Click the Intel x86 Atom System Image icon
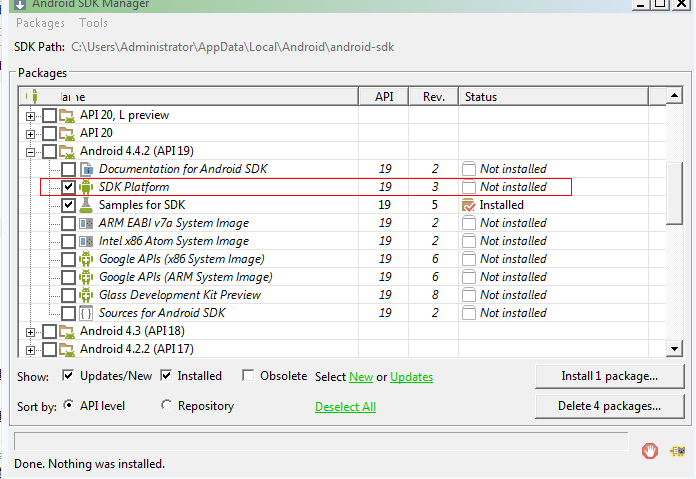The height and width of the screenshot is (479, 696). point(86,241)
